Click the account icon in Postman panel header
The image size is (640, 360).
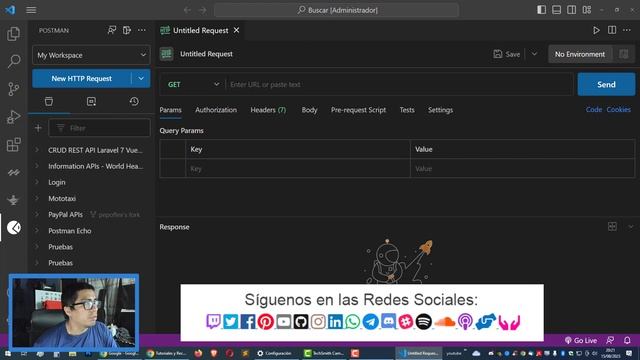(111, 30)
